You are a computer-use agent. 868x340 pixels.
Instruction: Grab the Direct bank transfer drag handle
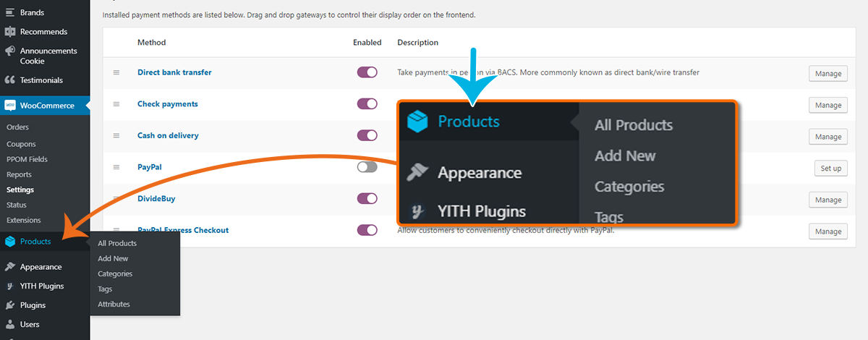[x=116, y=72]
